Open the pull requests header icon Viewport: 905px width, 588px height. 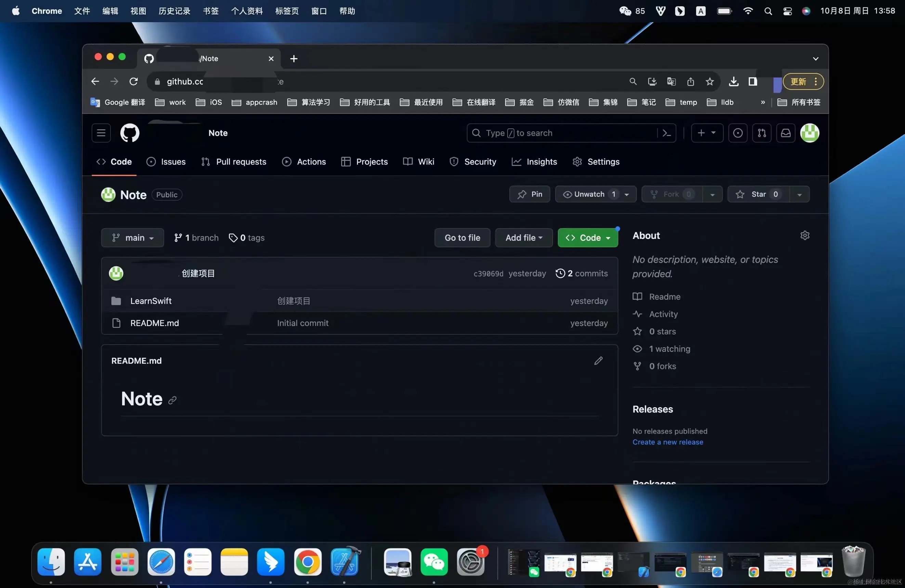click(762, 133)
